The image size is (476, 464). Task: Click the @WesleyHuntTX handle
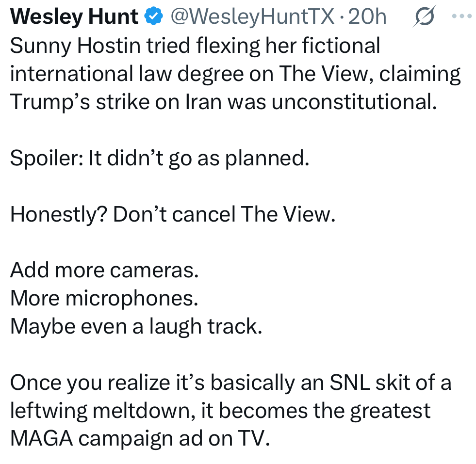tap(251, 17)
